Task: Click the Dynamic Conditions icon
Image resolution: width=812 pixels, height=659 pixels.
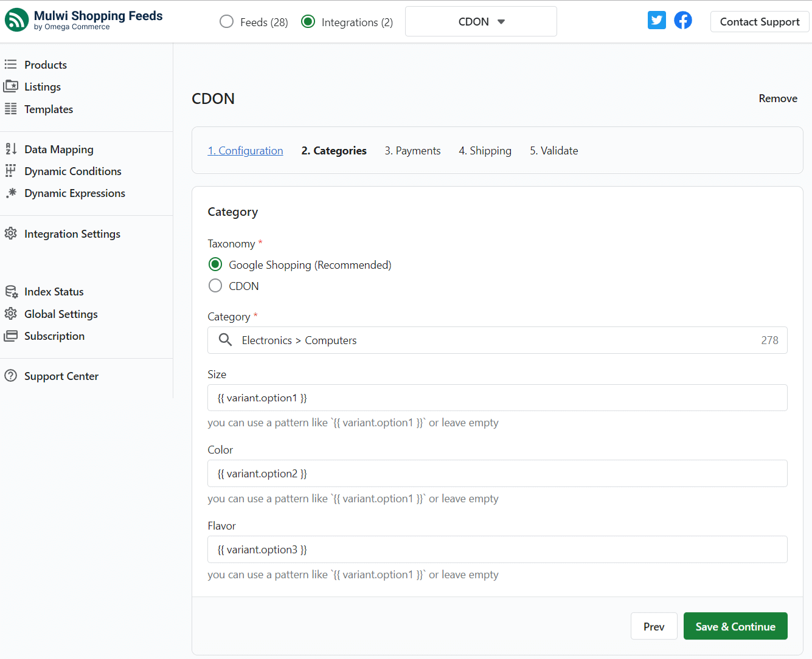Action: click(11, 171)
